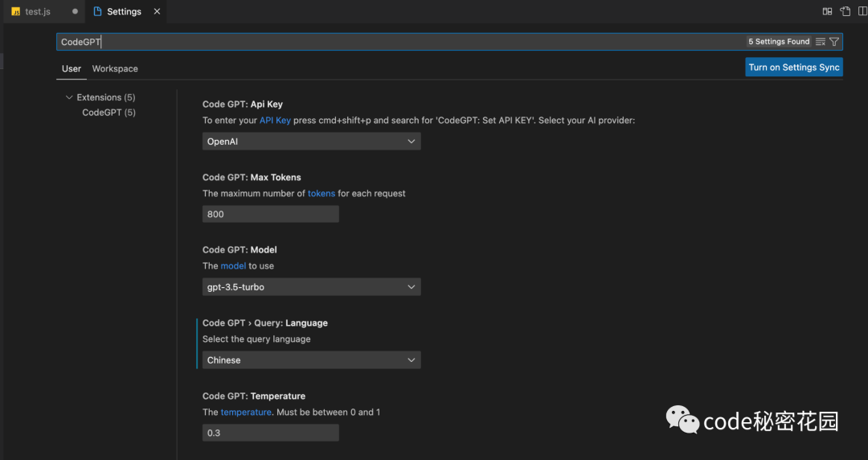
Task: Click unsaved dot on test.js tab
Action: pyautogui.click(x=76, y=11)
